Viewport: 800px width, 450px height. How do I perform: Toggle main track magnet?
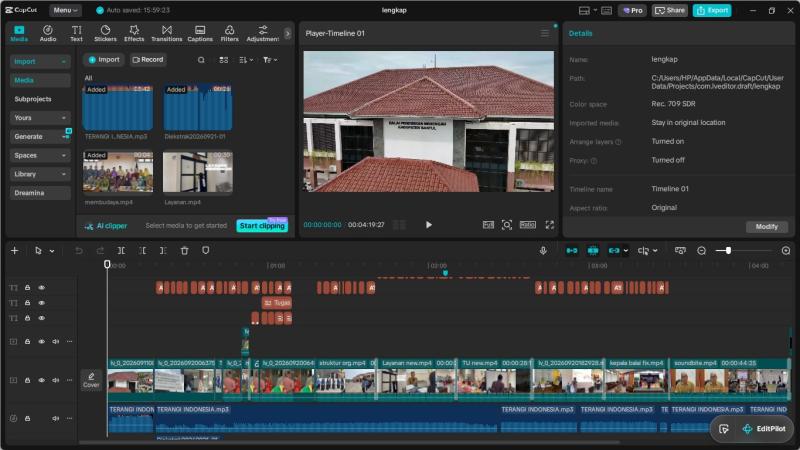click(572, 251)
